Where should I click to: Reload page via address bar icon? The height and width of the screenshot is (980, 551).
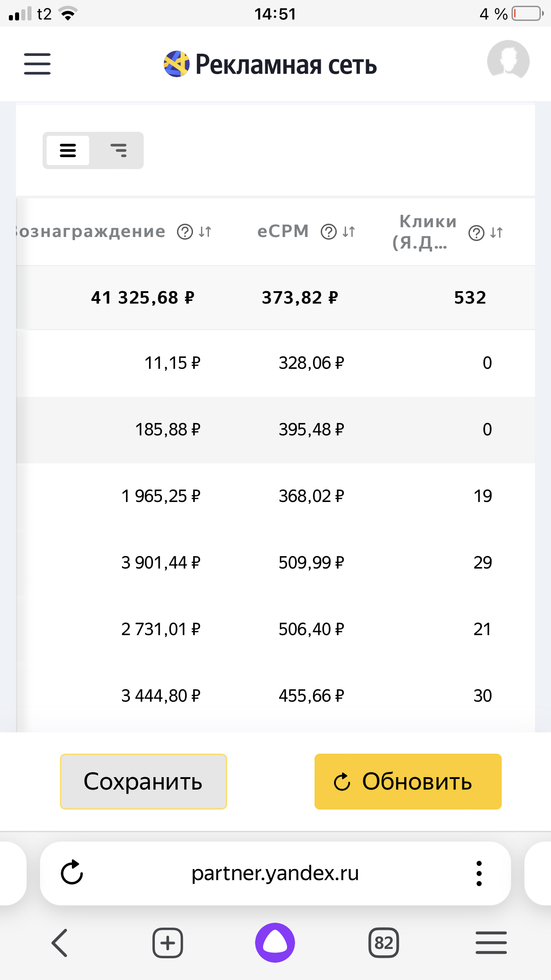[x=72, y=873]
